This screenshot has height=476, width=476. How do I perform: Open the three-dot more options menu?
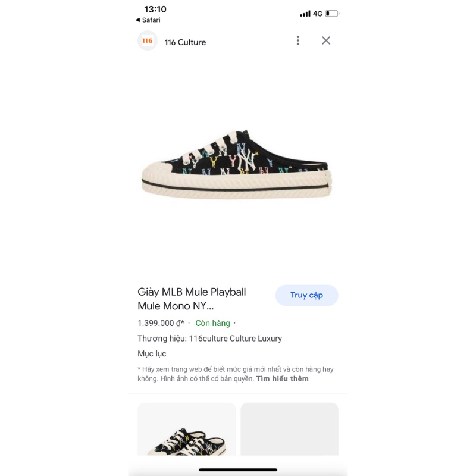click(x=298, y=40)
